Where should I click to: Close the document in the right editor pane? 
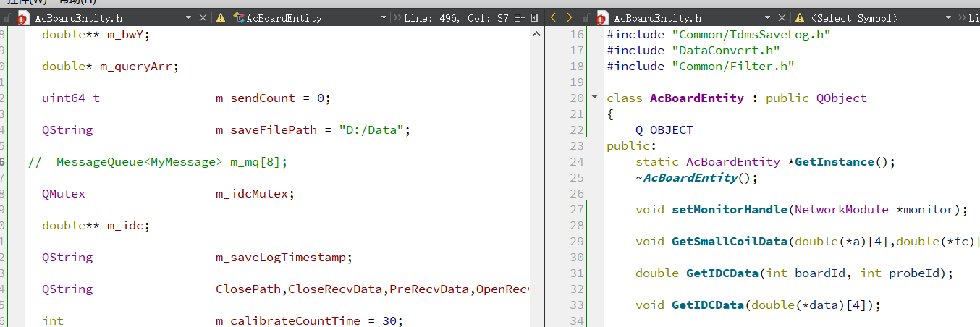tap(782, 18)
